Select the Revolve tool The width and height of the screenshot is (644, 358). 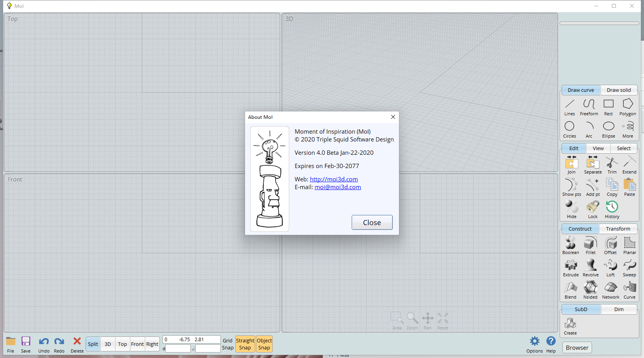click(590, 268)
